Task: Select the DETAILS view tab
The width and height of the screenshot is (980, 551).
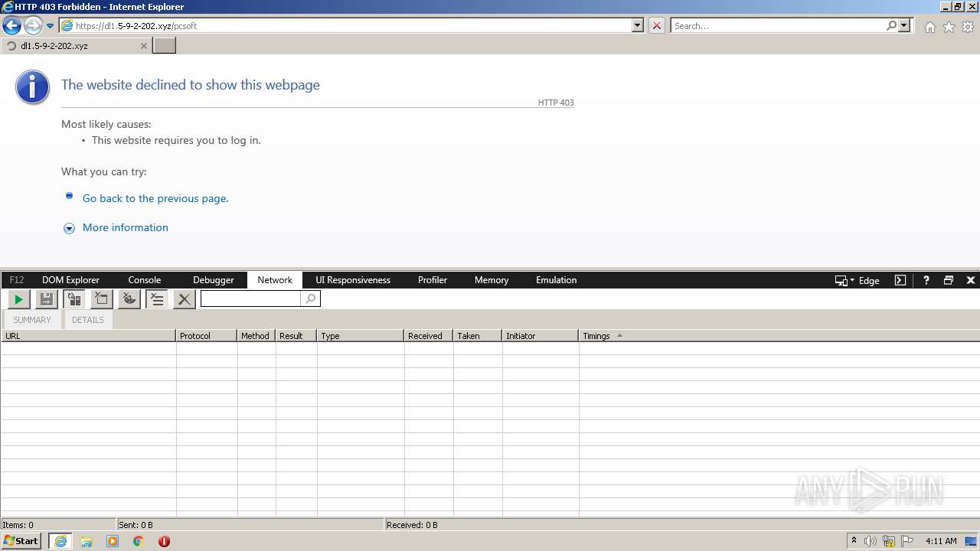Action: [x=88, y=320]
